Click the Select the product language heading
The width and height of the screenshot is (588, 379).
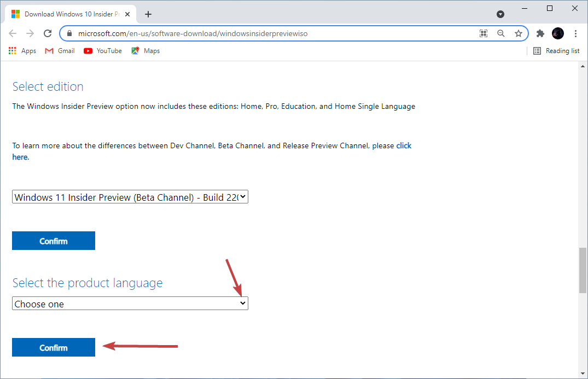coord(88,283)
